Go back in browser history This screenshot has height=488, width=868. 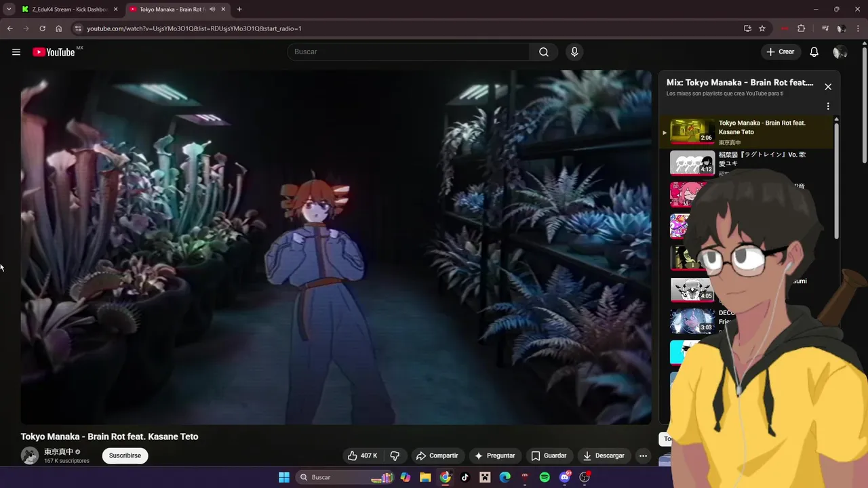[x=9, y=28]
